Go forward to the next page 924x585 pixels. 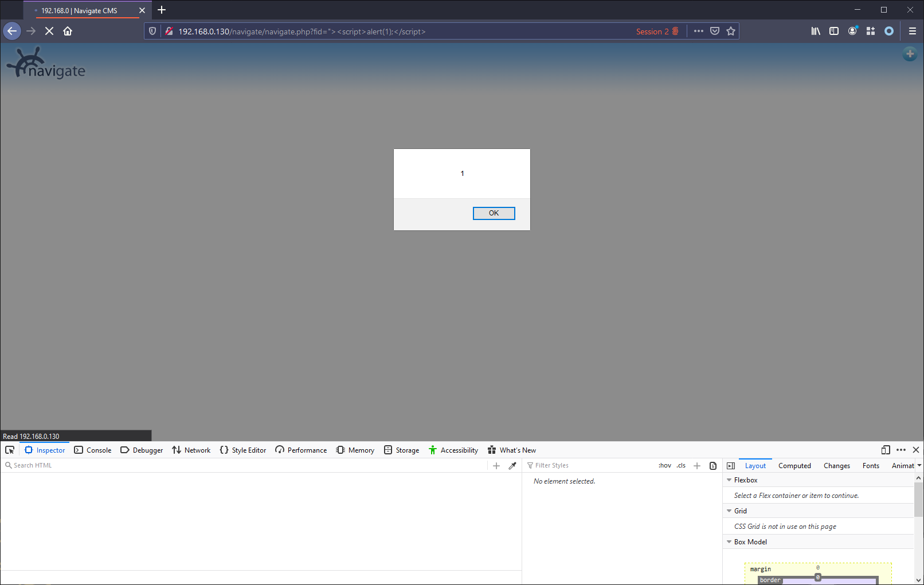pos(31,31)
